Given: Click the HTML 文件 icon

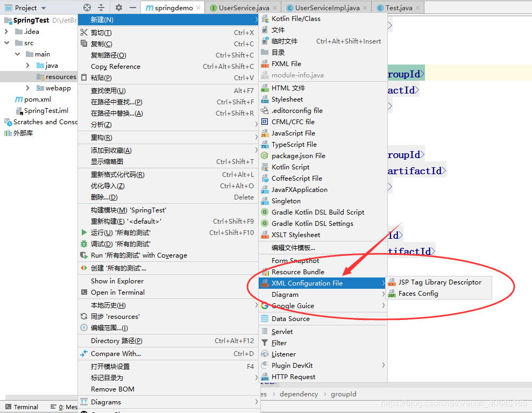Looking at the screenshot, I should (265, 88).
